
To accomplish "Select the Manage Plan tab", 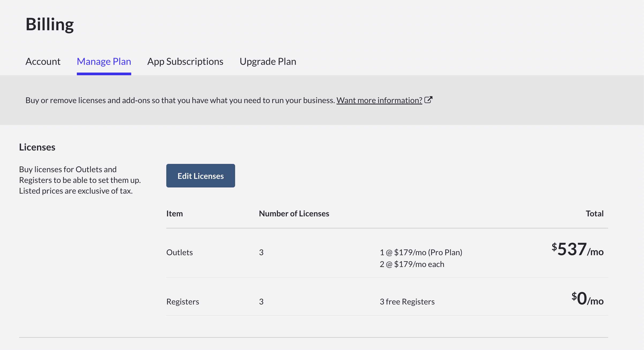I will pyautogui.click(x=104, y=62).
